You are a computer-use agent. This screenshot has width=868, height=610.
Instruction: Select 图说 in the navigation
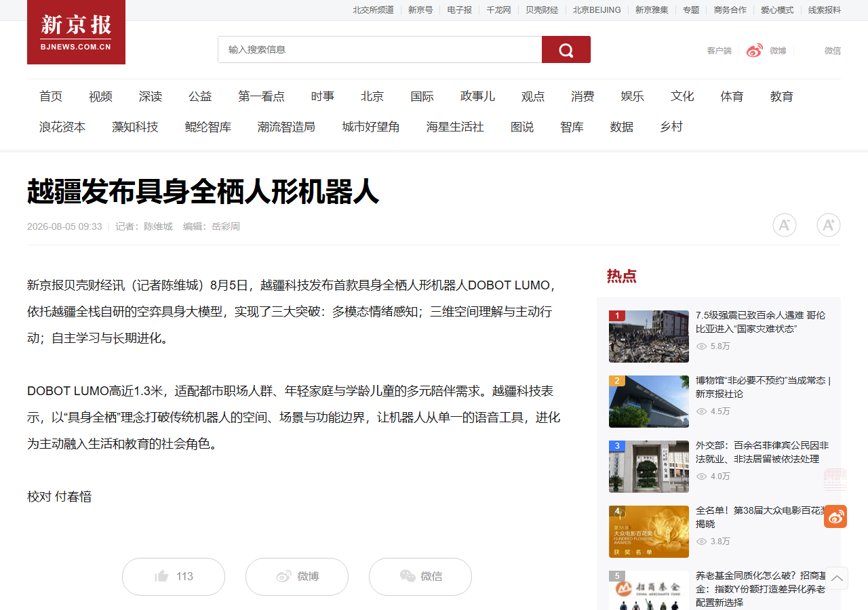[x=522, y=127]
